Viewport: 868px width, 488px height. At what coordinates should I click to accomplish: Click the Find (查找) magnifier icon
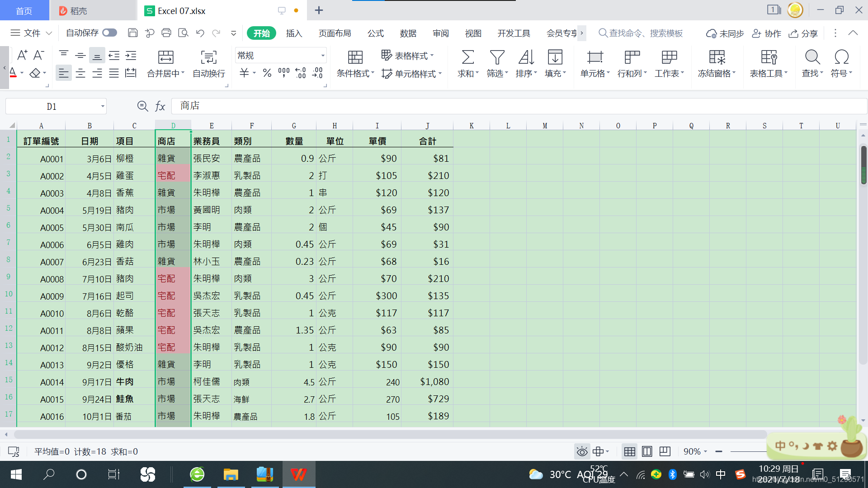812,57
